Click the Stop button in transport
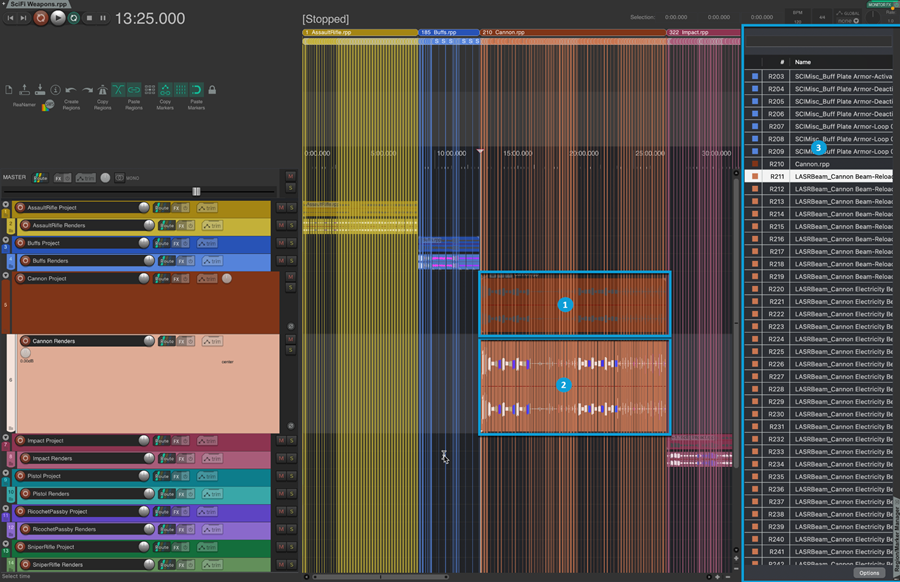Image resolution: width=900 pixels, height=582 pixels. pyautogui.click(x=89, y=18)
